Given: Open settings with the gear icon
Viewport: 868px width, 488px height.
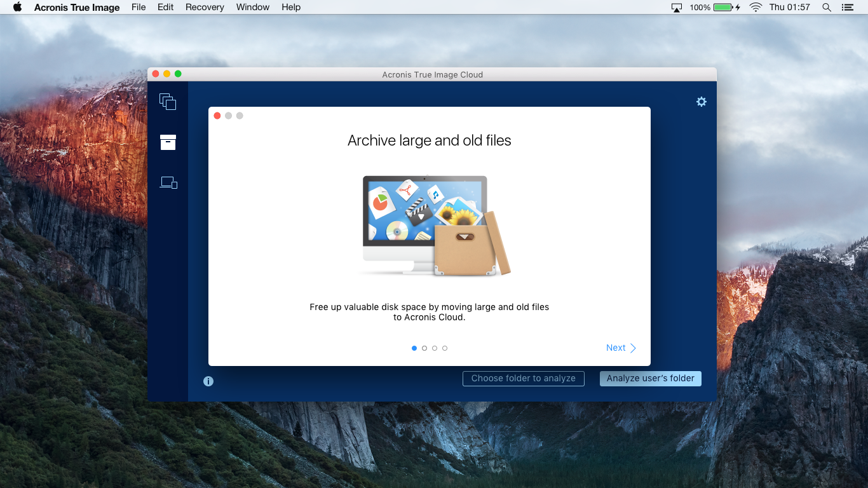Looking at the screenshot, I should [x=702, y=102].
